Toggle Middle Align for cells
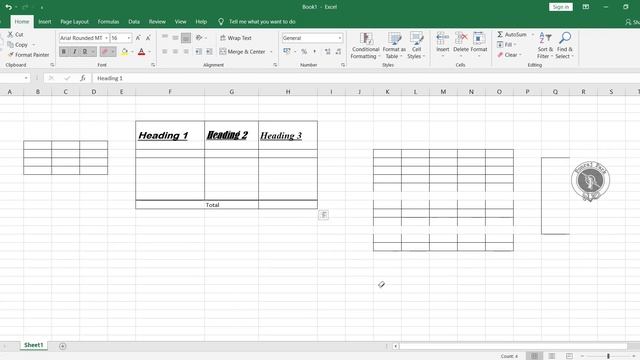This screenshot has width=640, height=360. (175, 38)
